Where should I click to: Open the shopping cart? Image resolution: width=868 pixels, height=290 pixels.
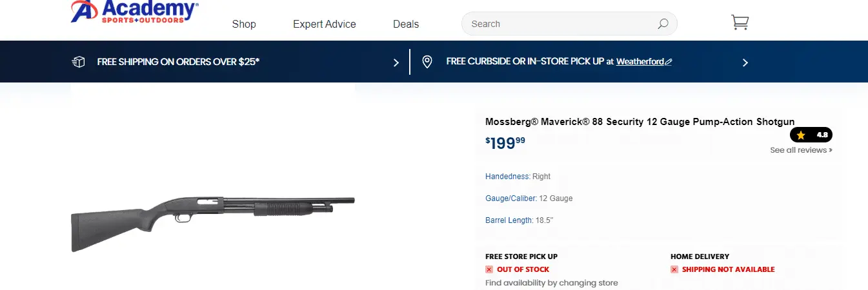(740, 23)
